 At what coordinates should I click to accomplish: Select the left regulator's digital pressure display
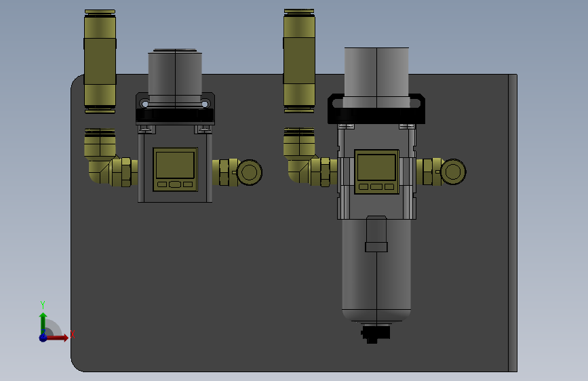[x=175, y=169]
